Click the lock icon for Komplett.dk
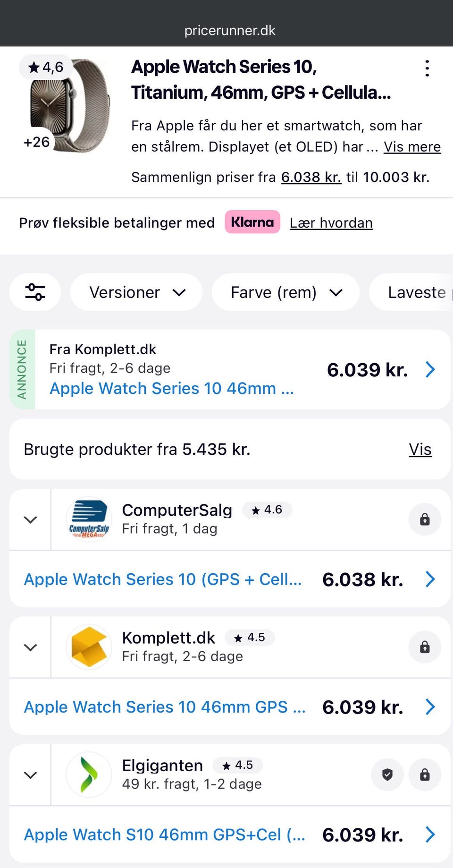Viewport: 453px width, 868px height. click(425, 647)
